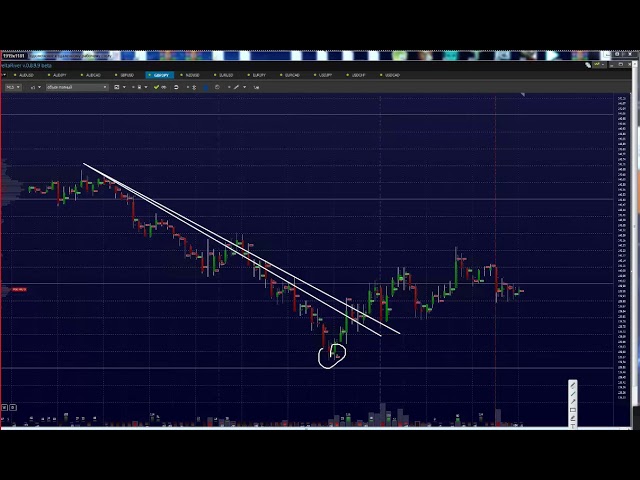Pick the top line tool in the floating drawing palette
This screenshot has height=480, width=640.
pos(573,385)
